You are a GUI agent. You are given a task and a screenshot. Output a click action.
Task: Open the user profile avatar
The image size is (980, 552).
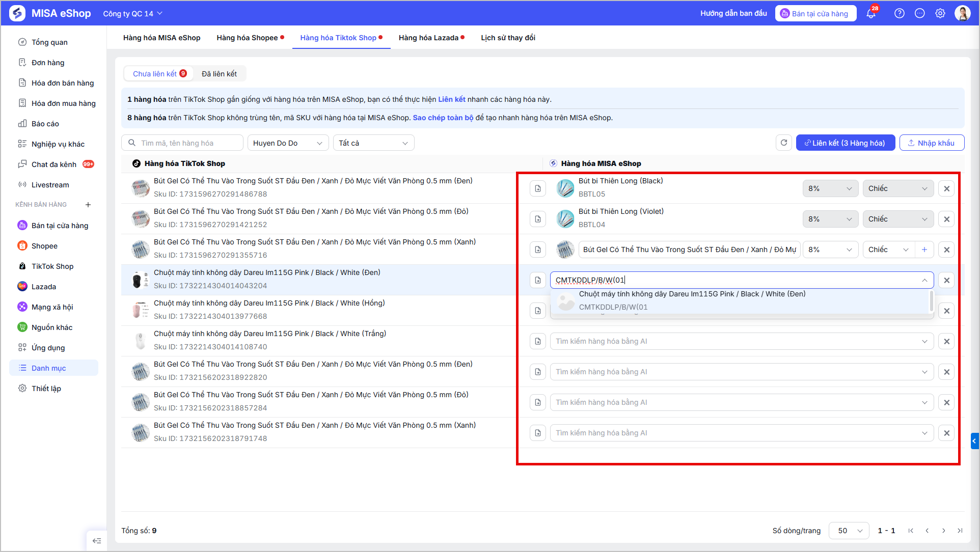click(x=962, y=14)
